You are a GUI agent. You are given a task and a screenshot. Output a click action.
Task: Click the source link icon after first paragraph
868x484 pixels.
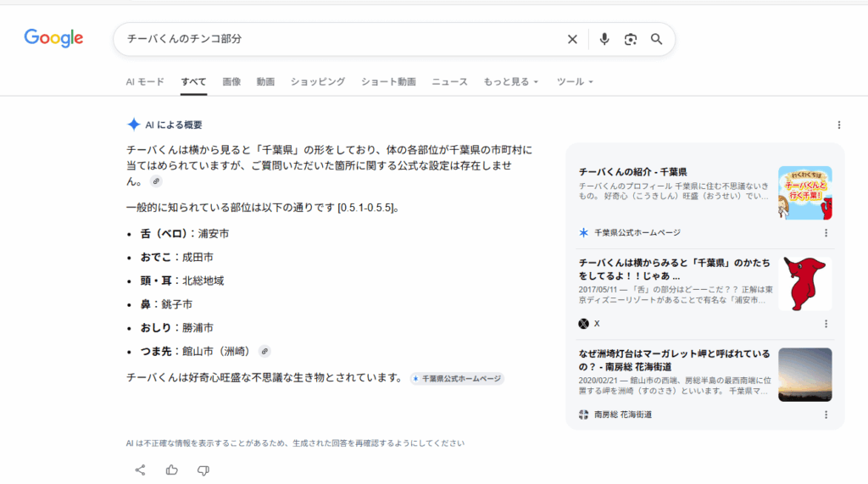click(156, 181)
